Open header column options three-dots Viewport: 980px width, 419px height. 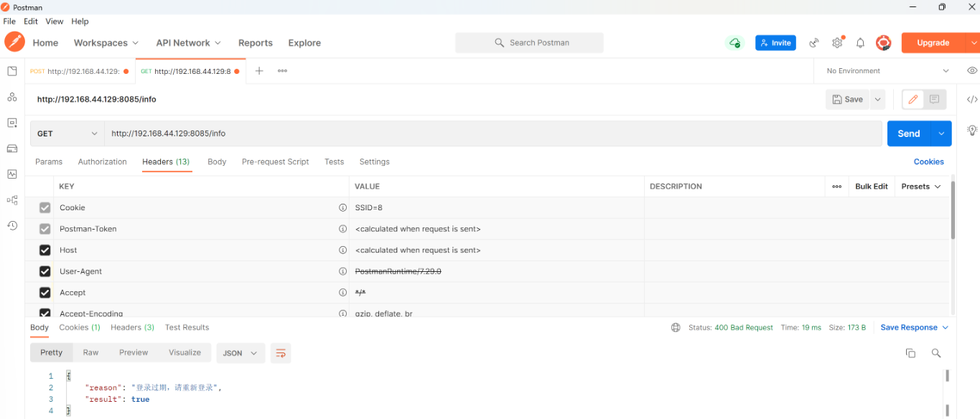pyautogui.click(x=836, y=187)
